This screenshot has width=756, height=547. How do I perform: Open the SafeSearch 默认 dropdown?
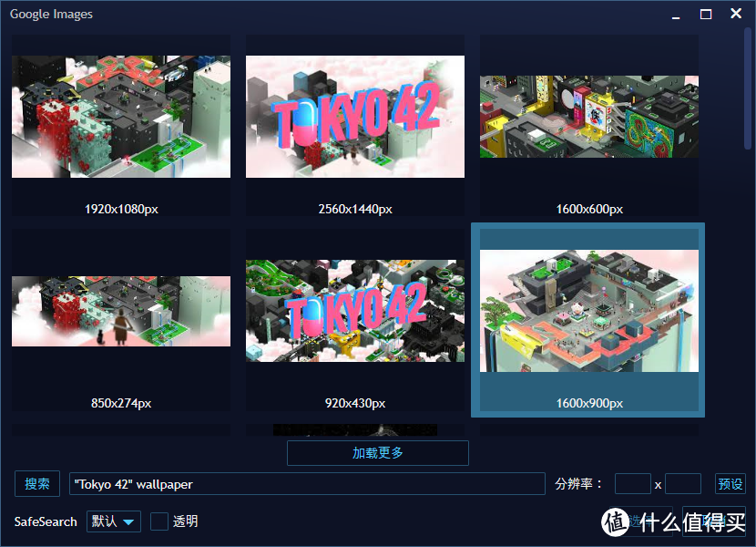(x=114, y=521)
